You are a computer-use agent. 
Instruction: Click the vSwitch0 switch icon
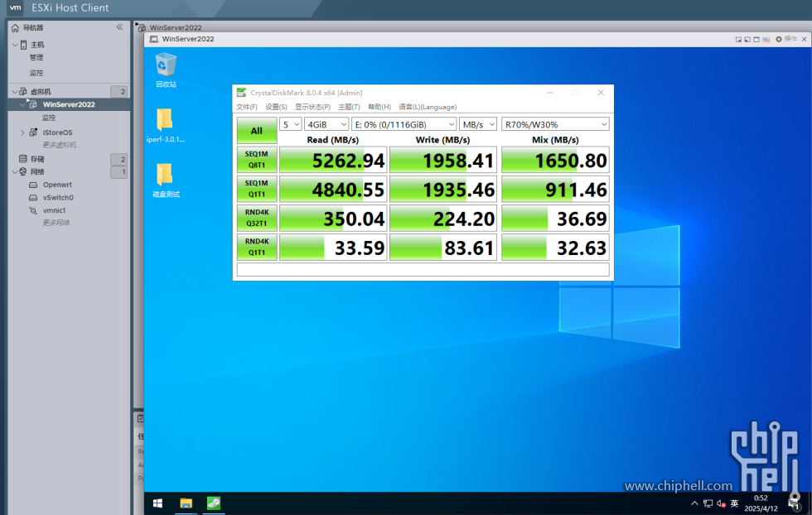(33, 197)
